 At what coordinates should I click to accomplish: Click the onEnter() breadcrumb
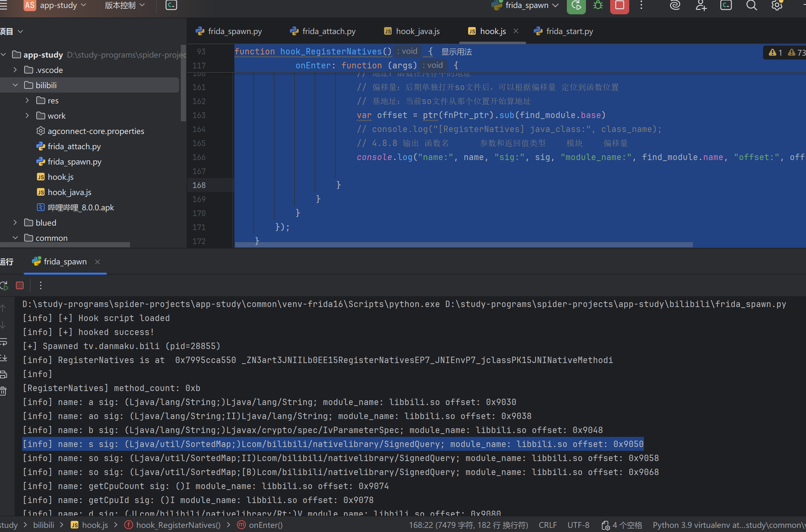(260, 525)
